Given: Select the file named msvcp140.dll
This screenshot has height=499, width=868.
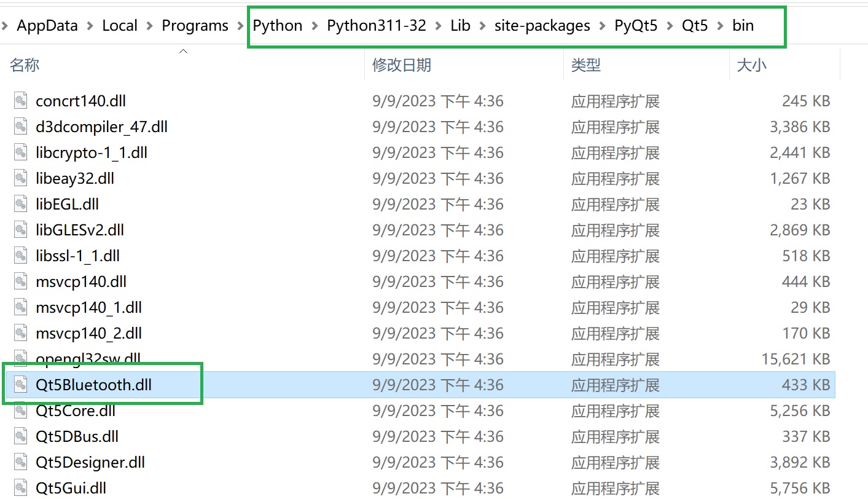Looking at the screenshot, I should [x=81, y=281].
